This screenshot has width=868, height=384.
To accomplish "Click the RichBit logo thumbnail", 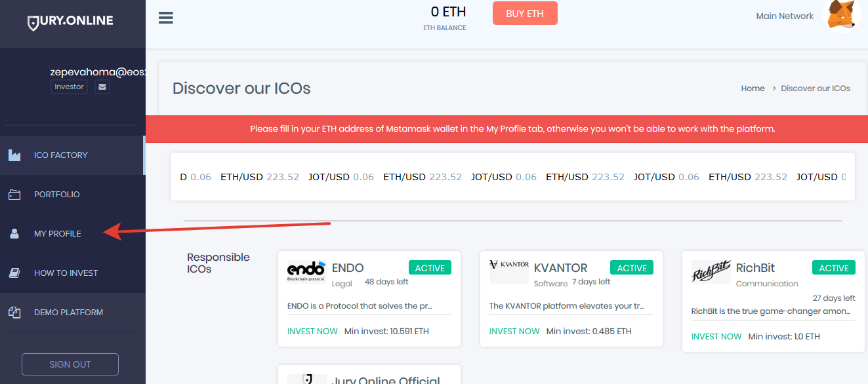I will point(711,271).
